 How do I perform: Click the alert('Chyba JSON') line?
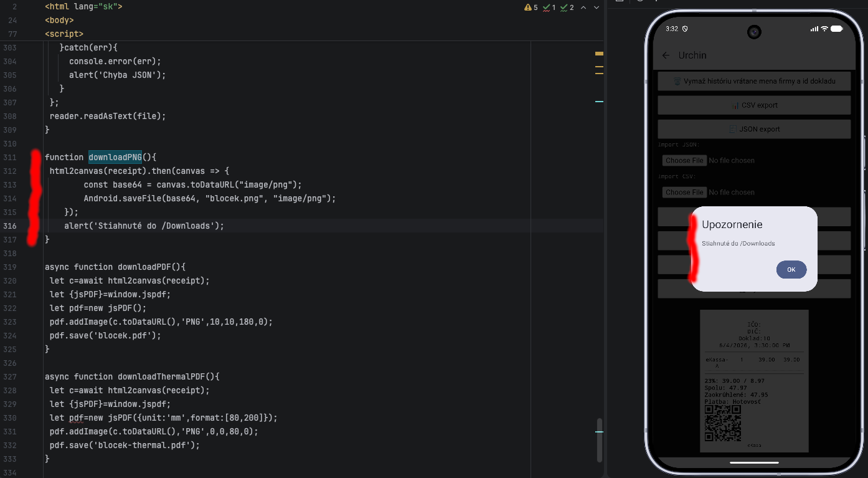[x=118, y=75]
